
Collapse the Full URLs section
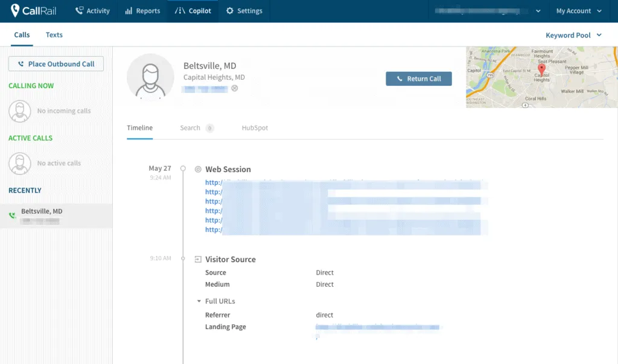coord(198,301)
